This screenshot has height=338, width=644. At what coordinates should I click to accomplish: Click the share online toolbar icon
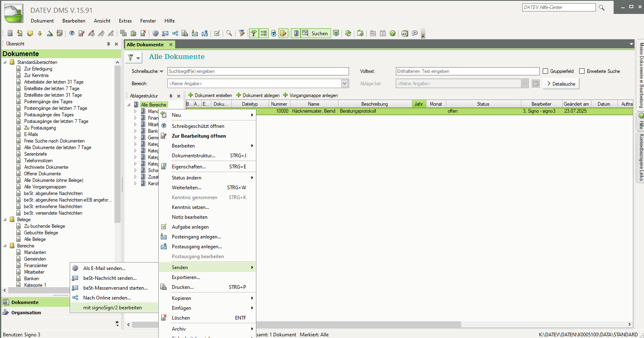[x=175, y=33]
